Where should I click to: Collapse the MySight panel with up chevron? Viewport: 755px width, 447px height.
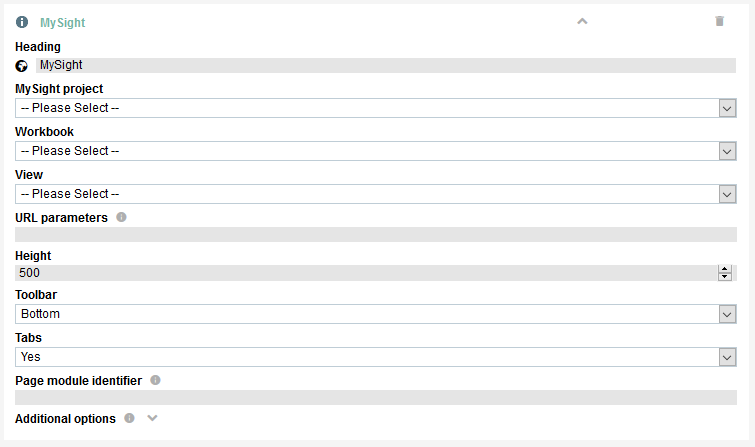pos(582,21)
